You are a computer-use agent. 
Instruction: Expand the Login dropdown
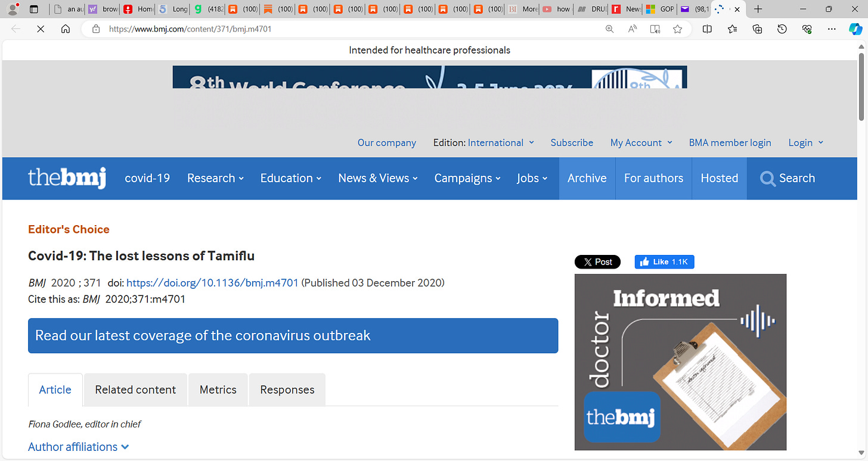coord(806,143)
